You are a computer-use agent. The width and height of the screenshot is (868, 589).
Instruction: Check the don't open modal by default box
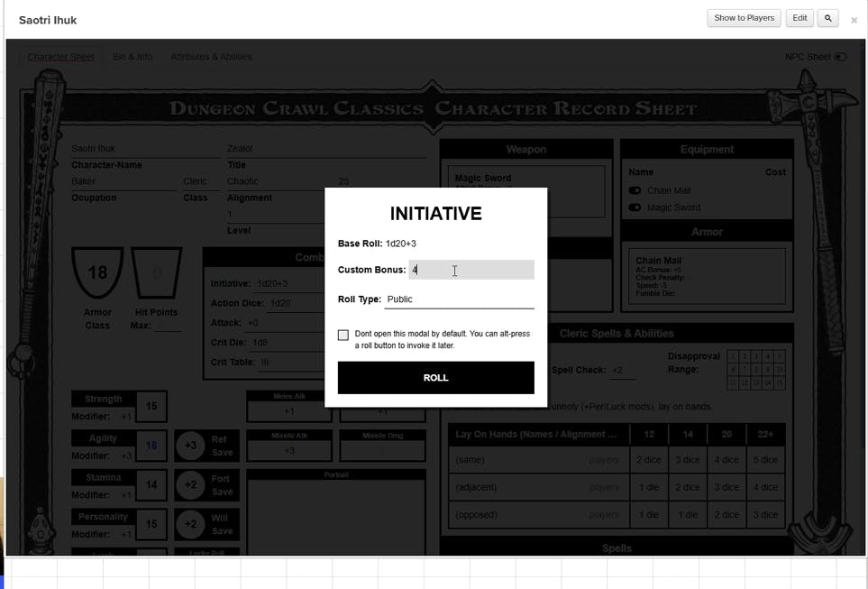tap(343, 335)
